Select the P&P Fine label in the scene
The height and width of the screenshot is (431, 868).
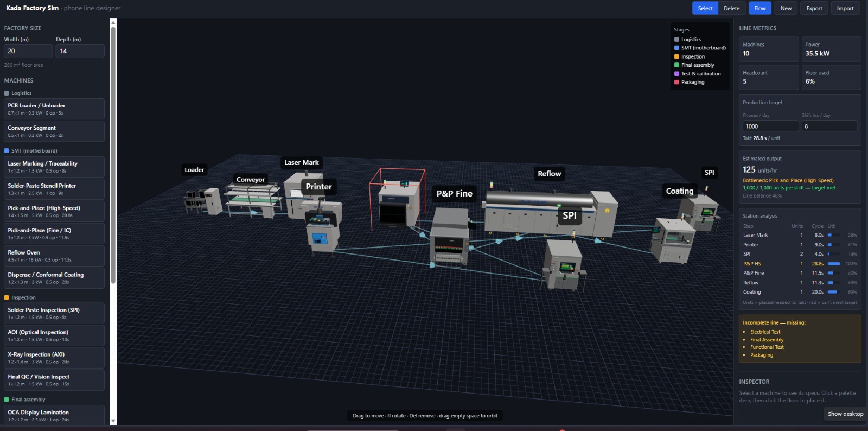455,193
